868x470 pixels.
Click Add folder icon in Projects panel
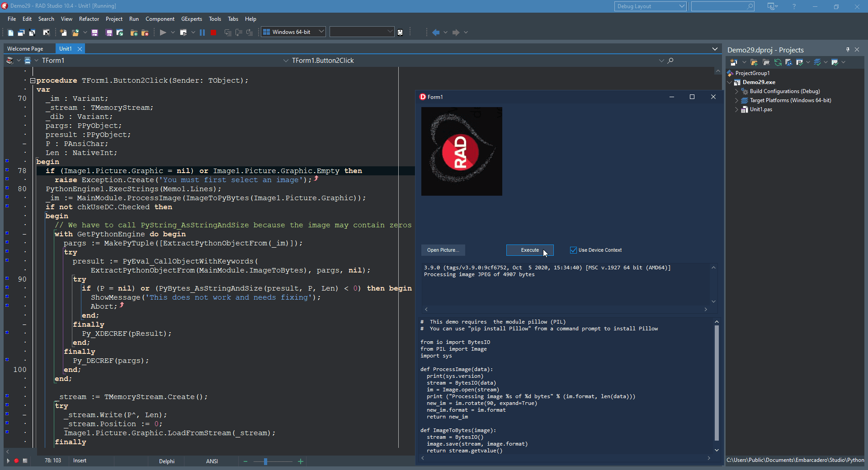pos(754,62)
